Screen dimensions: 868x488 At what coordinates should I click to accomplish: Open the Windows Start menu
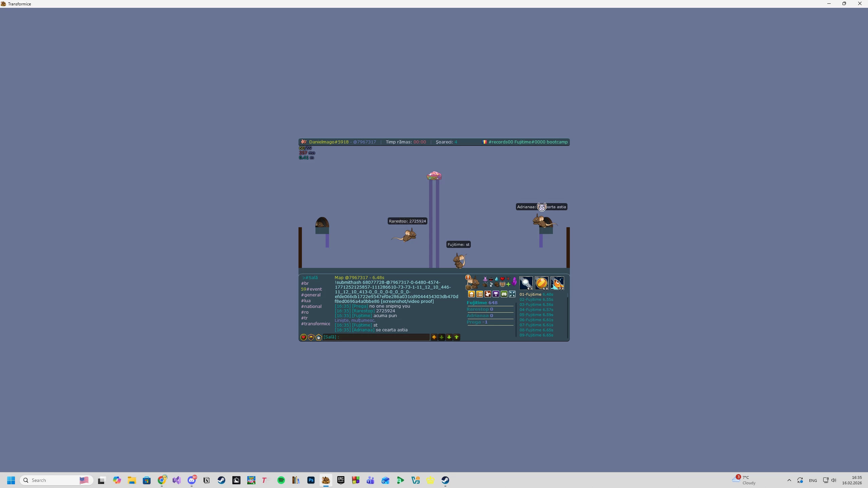[11, 480]
